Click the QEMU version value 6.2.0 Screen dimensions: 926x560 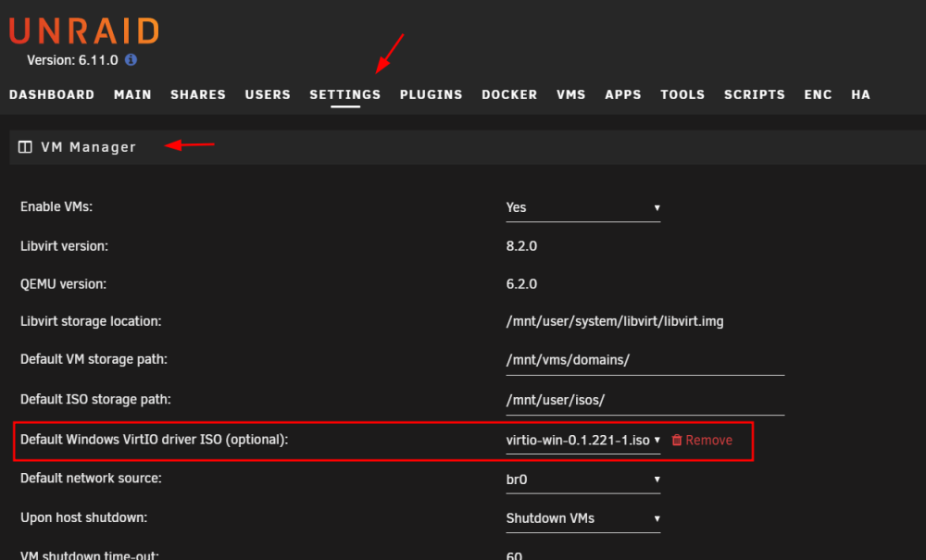[521, 284]
